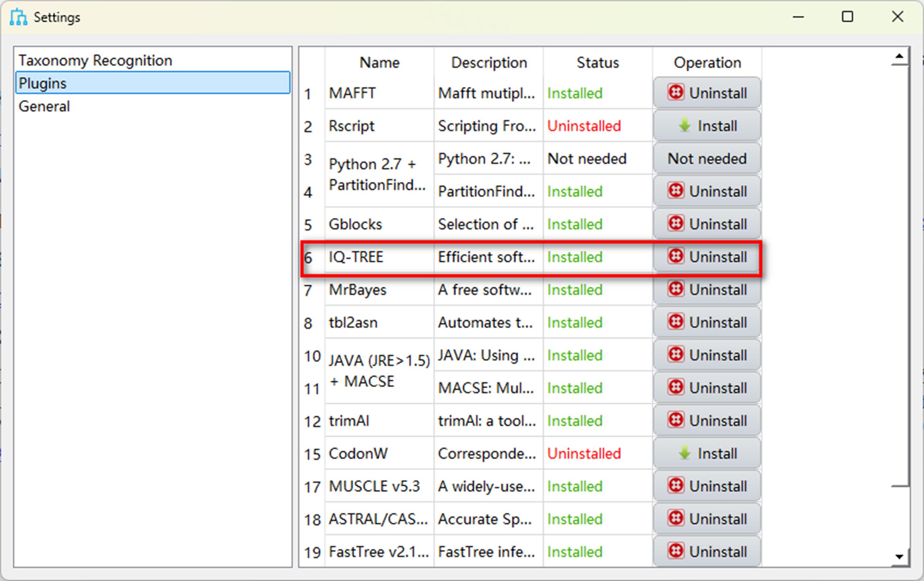The image size is (924, 581).
Task: Uninstall the trimAl plugin
Action: coord(707,420)
